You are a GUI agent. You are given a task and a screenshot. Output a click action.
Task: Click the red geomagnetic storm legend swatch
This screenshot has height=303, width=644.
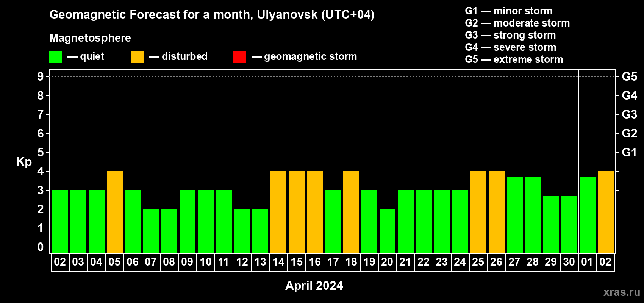(239, 57)
